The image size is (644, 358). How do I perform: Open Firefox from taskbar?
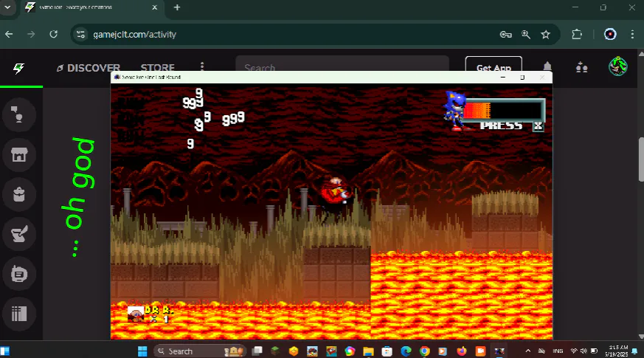pos(462,351)
